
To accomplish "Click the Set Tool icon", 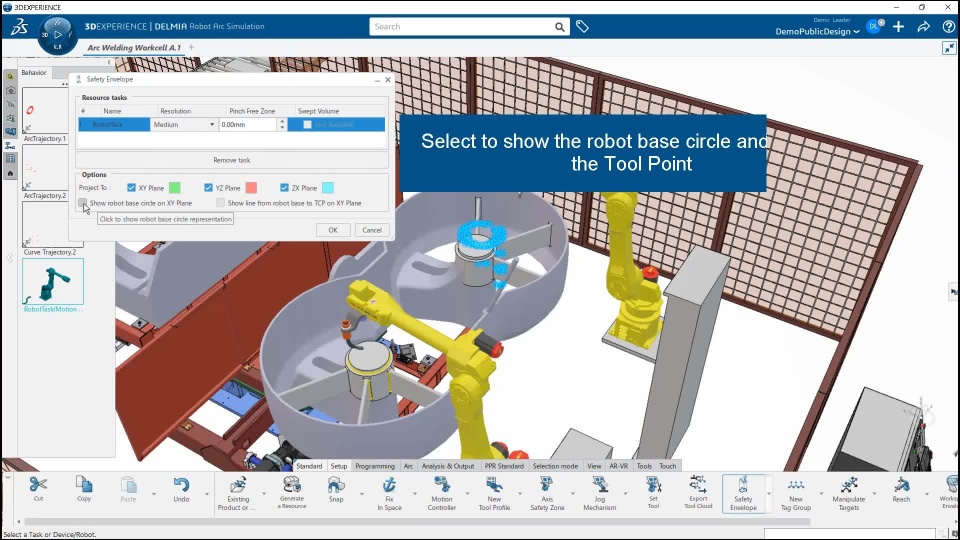I will point(653,492).
